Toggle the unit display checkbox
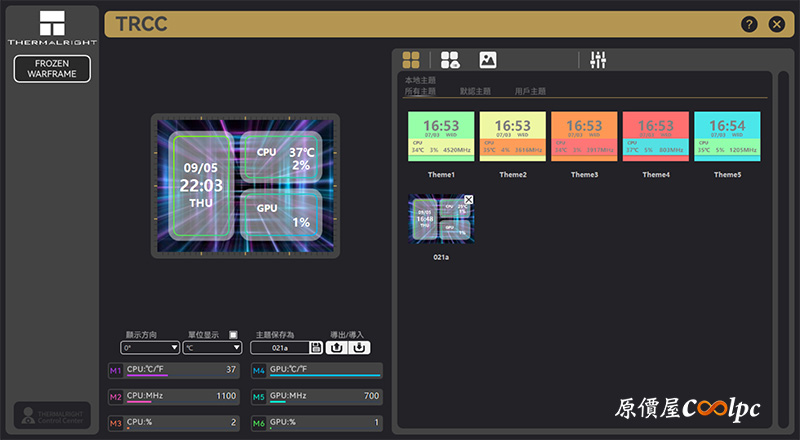The image size is (800, 440). [233, 335]
